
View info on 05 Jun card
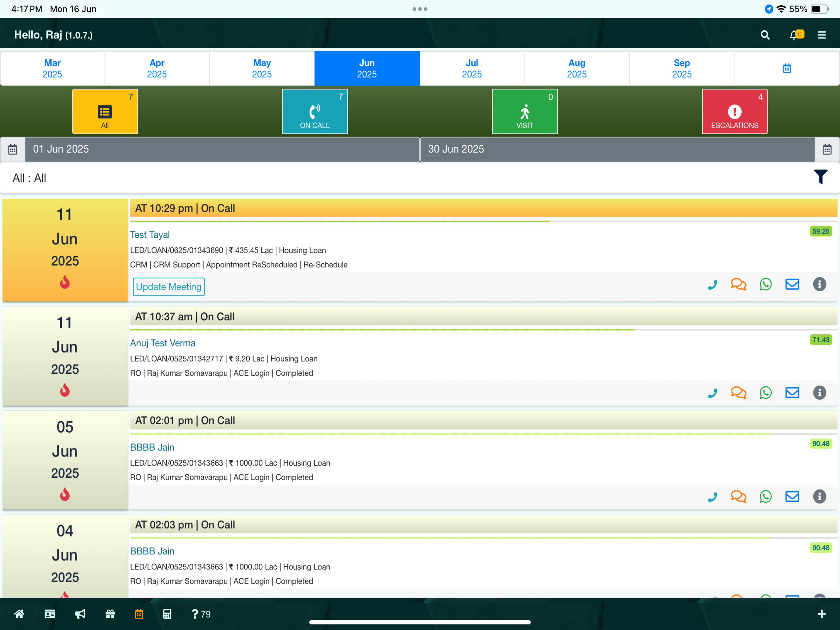[x=819, y=496]
